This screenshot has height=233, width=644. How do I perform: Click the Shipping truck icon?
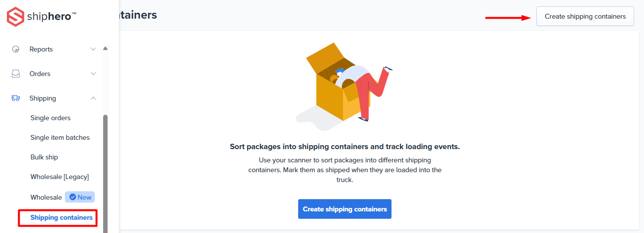tap(16, 98)
